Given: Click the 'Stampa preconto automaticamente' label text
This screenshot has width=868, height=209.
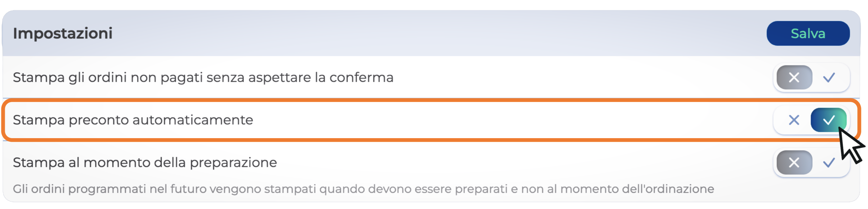Looking at the screenshot, I should 133,120.
